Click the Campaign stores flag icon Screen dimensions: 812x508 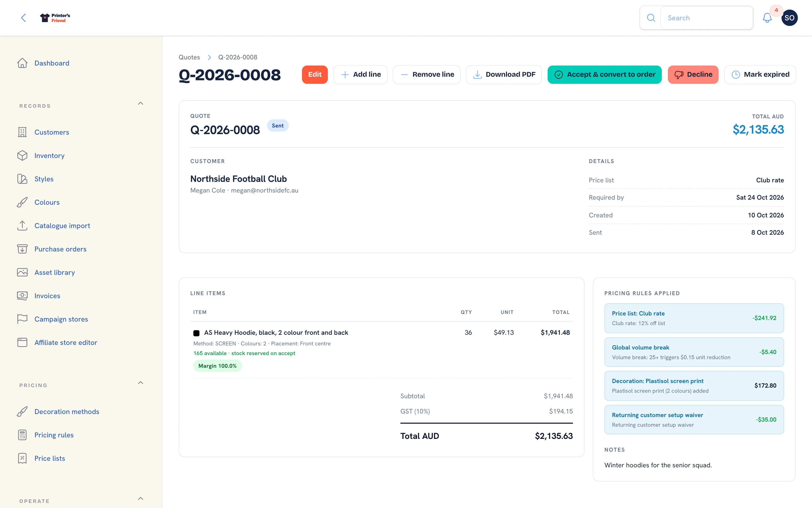22,319
